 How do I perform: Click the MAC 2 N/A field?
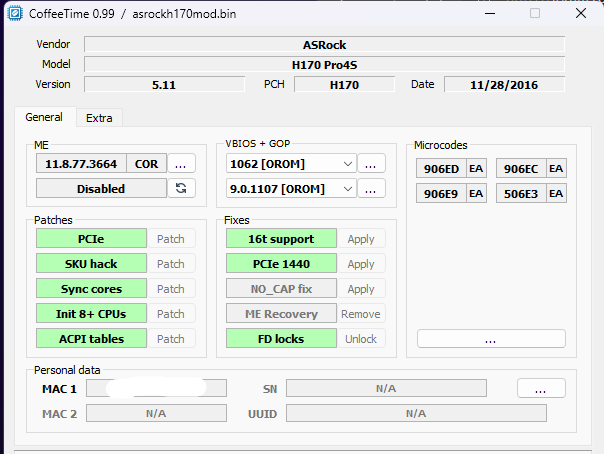[x=156, y=413]
